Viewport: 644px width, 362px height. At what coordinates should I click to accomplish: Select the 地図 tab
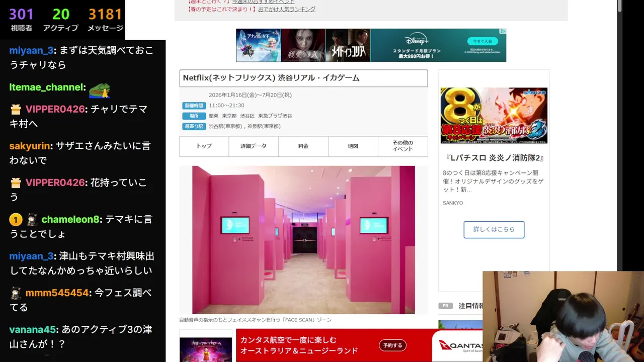[353, 146]
